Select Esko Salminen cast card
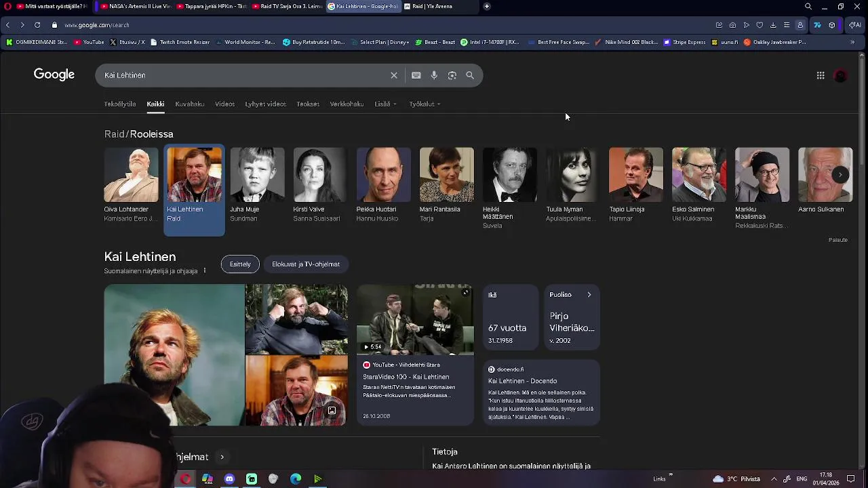This screenshot has width=868, height=488. pyautogui.click(x=698, y=185)
